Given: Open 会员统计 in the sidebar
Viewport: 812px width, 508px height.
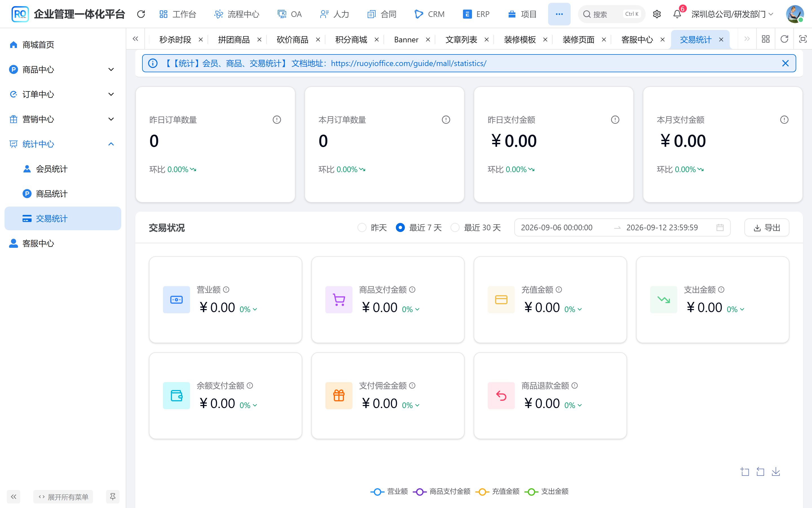Looking at the screenshot, I should pos(63,169).
